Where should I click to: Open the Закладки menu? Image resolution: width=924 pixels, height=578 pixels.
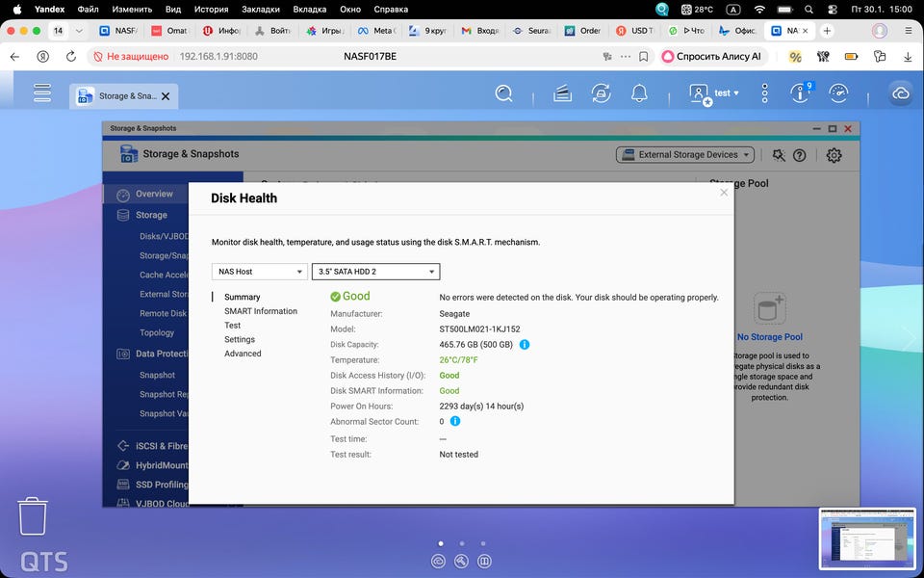[x=260, y=10]
